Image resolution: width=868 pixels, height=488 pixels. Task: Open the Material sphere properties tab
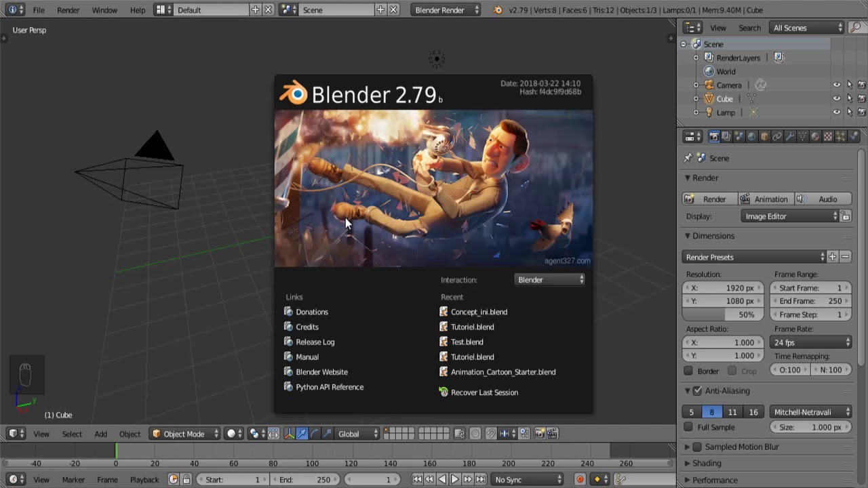coord(816,136)
